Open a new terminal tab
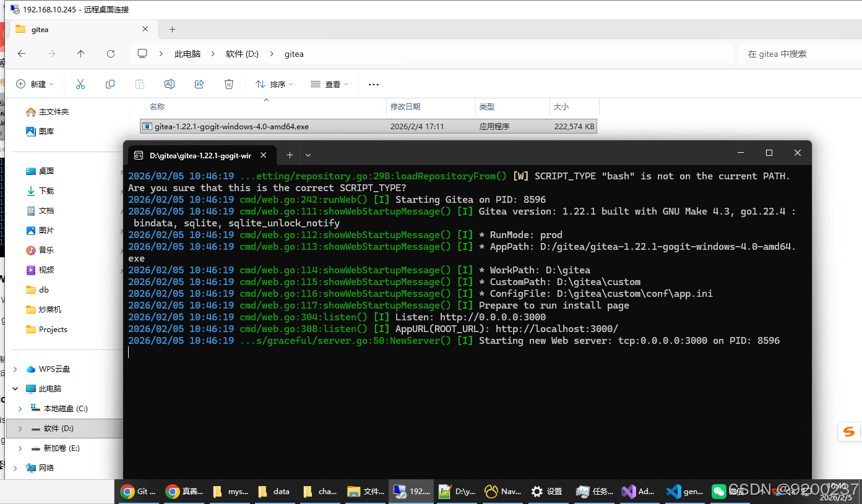Screen dimensions: 862x504 [x=290, y=155]
